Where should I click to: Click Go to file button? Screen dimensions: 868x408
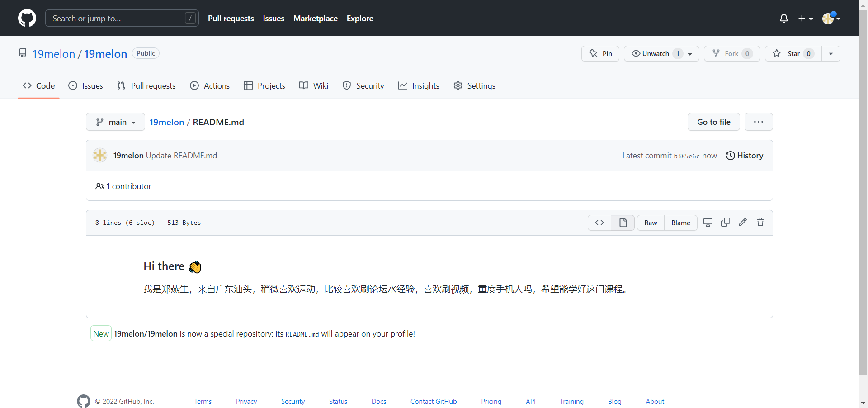tap(714, 122)
